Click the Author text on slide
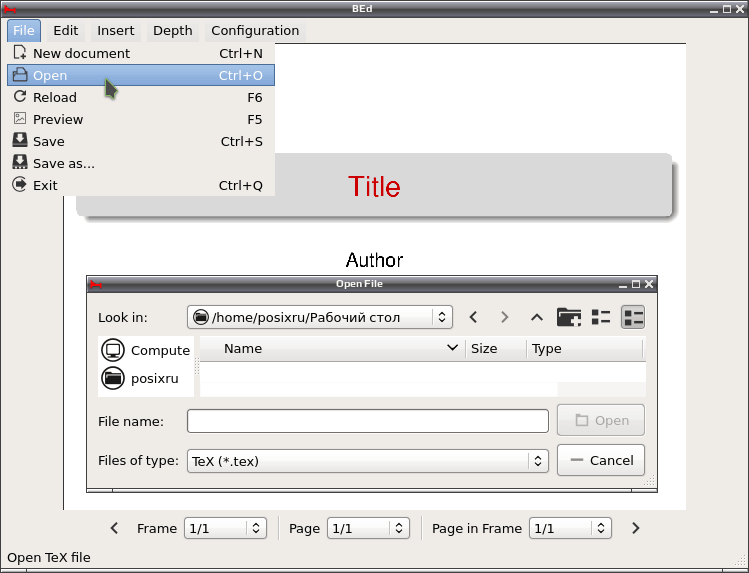This screenshot has width=749, height=573. (374, 260)
